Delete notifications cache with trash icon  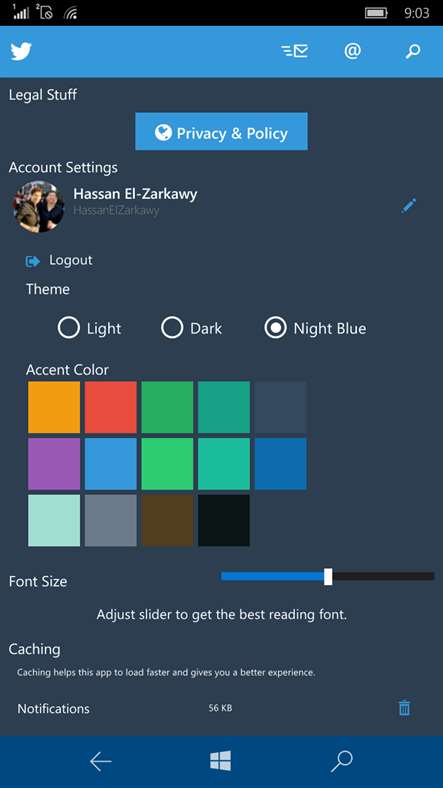click(404, 708)
